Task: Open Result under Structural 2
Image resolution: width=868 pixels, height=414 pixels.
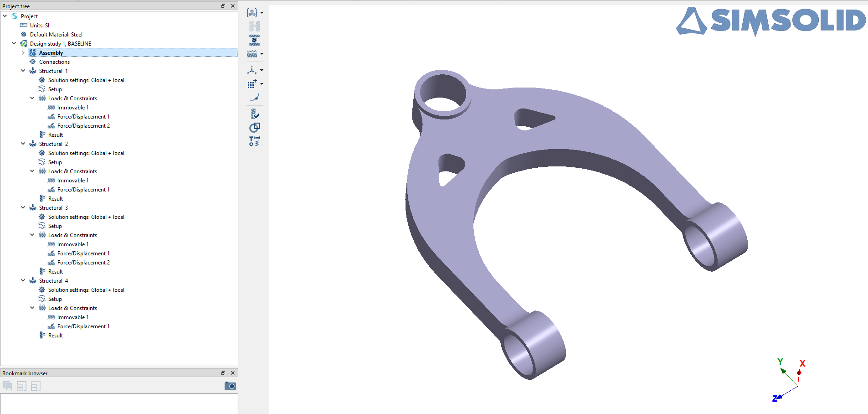Action: [56, 199]
